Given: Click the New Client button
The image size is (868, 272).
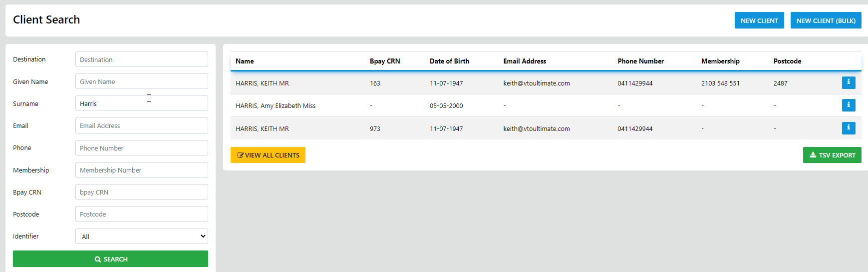Looking at the screenshot, I should [759, 20].
